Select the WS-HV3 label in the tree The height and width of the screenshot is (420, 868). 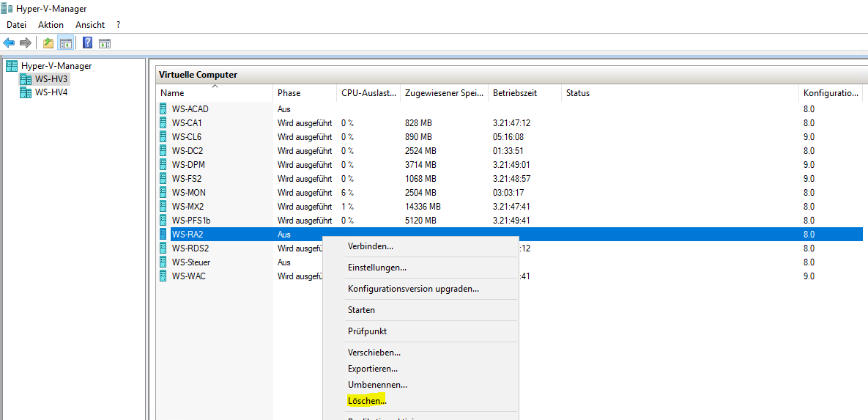[x=51, y=79]
